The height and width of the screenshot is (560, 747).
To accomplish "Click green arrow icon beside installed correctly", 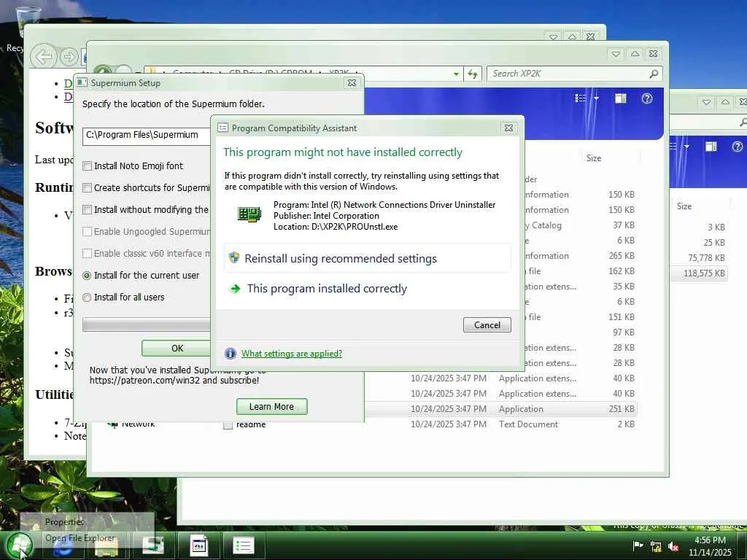I will point(235,289).
